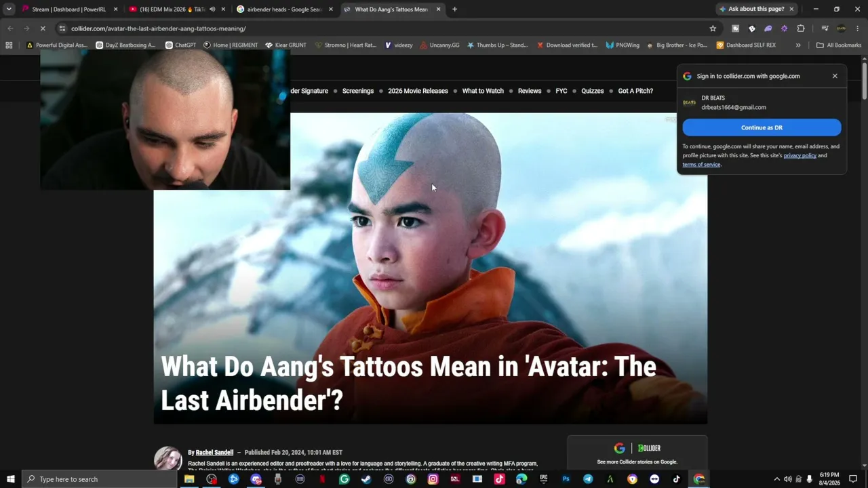Close the Stream Dashboard PowerIRL tab
Viewport: 868px width, 488px height.
[x=115, y=9]
